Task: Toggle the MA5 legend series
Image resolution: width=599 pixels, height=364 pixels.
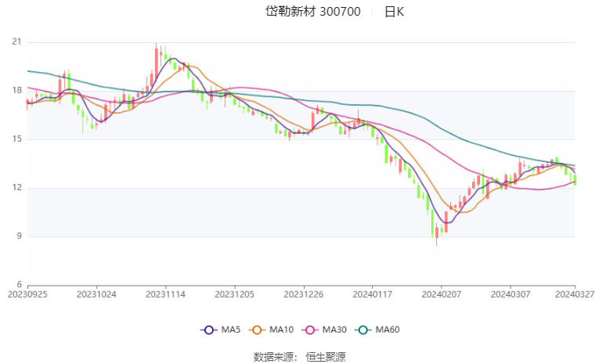Action: point(221,330)
